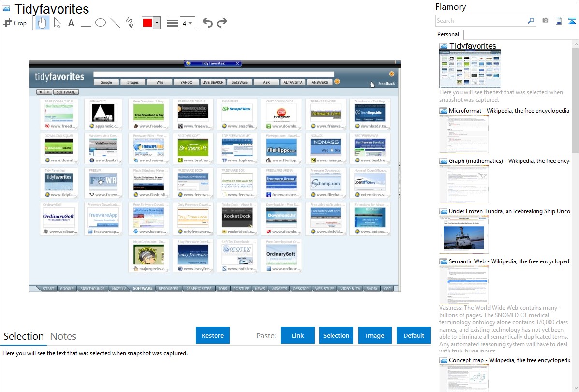Click the FileHippo thumbnail in captured screenshot

[x=281, y=148]
